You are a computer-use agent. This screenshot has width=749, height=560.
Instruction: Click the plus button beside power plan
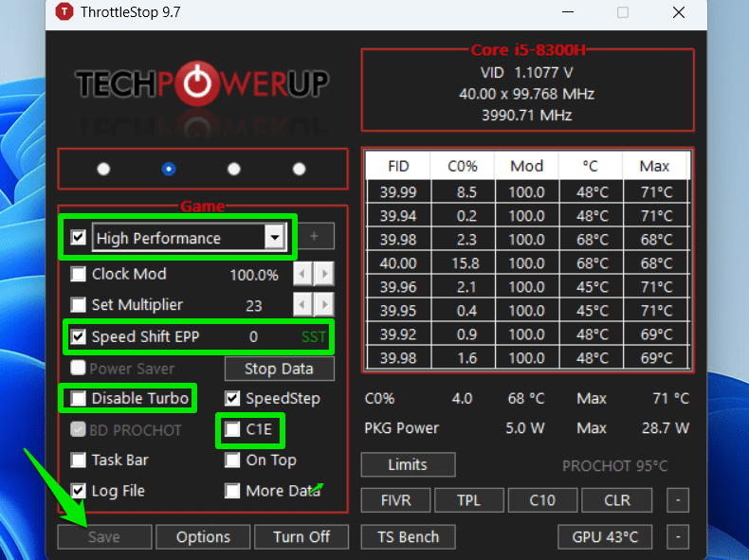point(314,236)
